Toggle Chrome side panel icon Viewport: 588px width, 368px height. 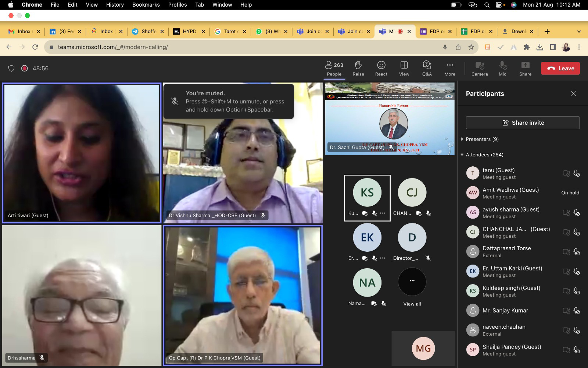click(553, 47)
